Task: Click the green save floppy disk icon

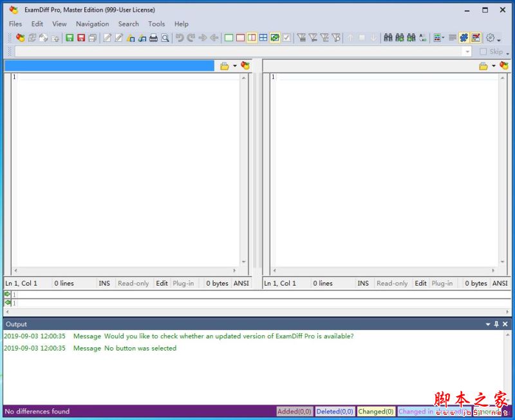Action: (x=70, y=38)
